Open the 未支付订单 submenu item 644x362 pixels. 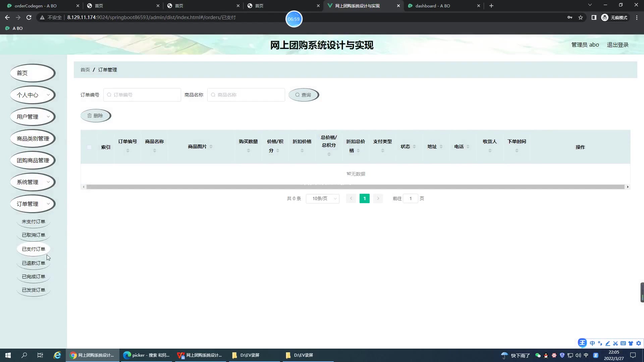pos(33,222)
